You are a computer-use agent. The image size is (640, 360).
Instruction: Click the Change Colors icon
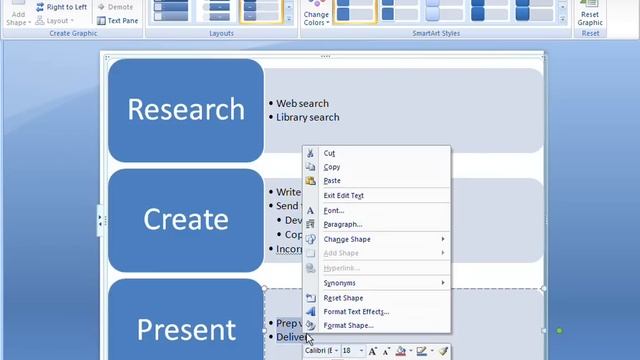pos(316,4)
